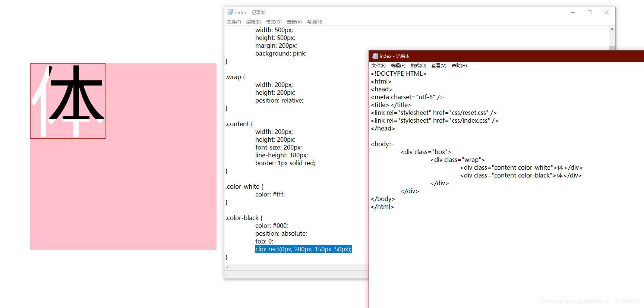Click the 'color: #fff;' line
Image resolution: width=644 pixels, height=308 pixels.
[270, 194]
